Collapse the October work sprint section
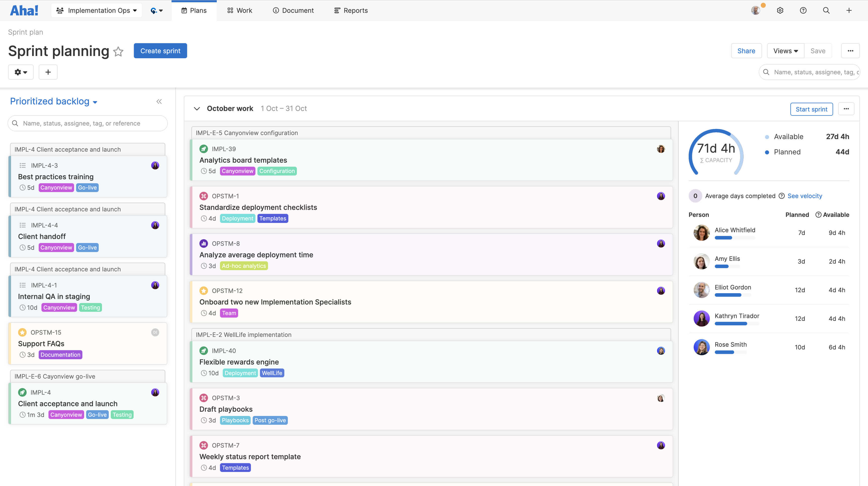Image resolution: width=868 pixels, height=486 pixels. click(197, 109)
